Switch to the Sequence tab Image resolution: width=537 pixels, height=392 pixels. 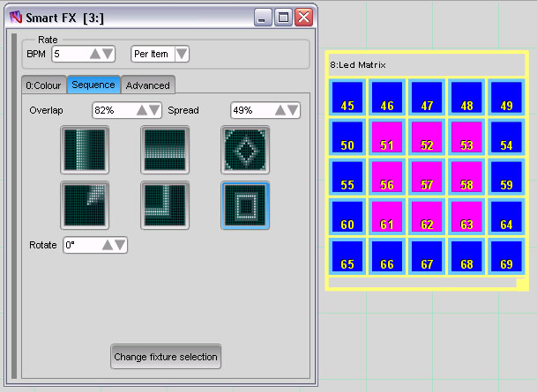93,85
